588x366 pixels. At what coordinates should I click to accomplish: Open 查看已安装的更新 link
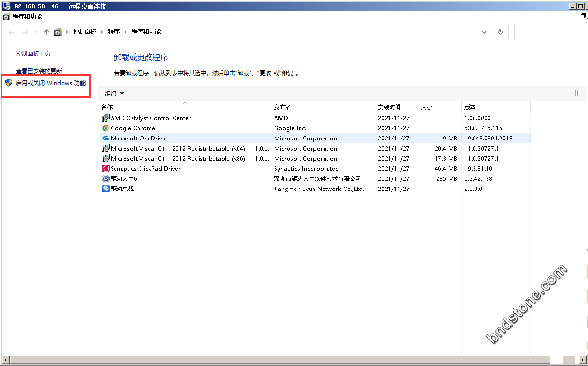pos(39,71)
